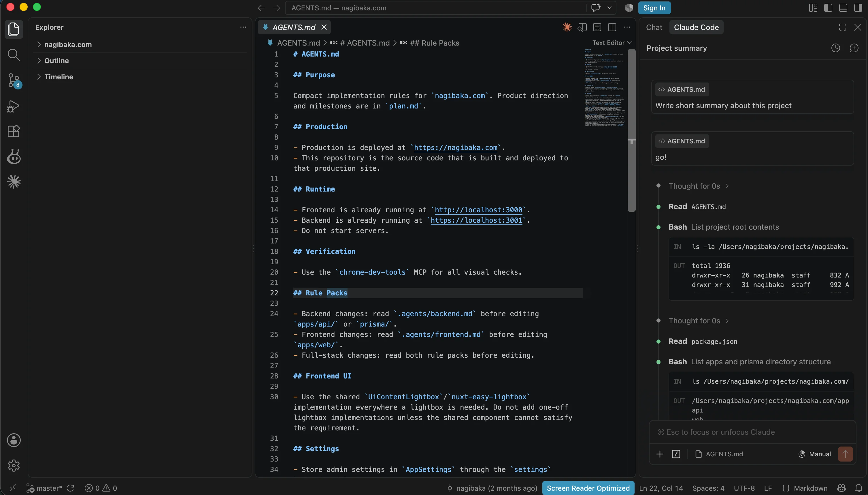Expand the 'Thought for 0s' above Read AGENTS.md
The width and height of the screenshot is (868, 495).
tap(699, 186)
